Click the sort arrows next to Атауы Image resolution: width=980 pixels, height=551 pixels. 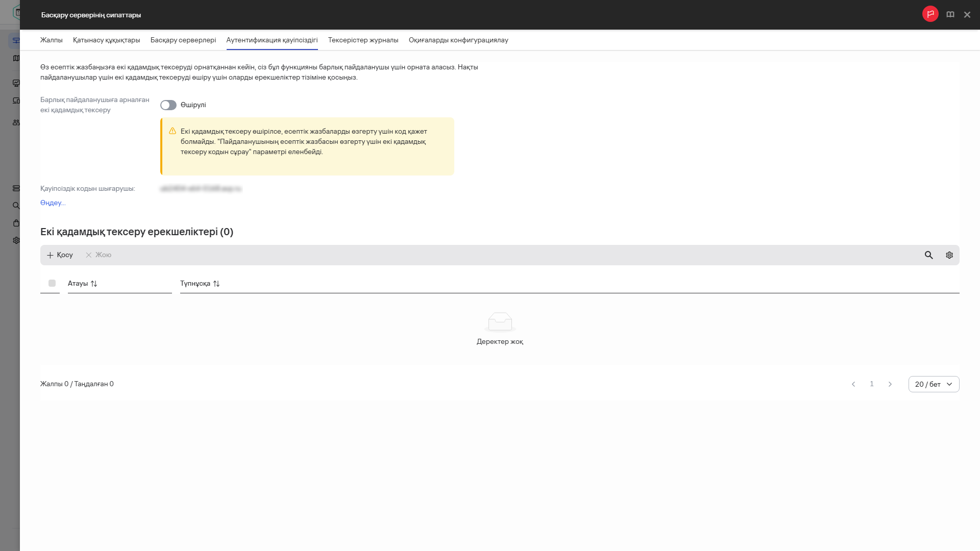(94, 284)
